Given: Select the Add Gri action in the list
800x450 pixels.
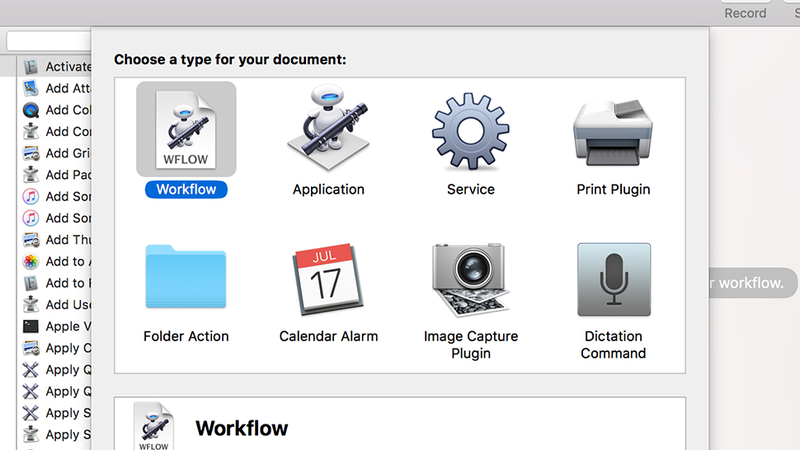Looking at the screenshot, I should 57,153.
